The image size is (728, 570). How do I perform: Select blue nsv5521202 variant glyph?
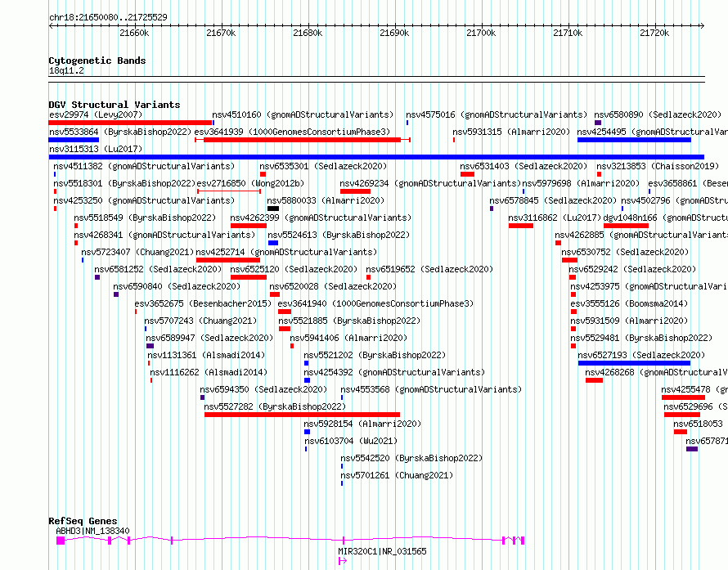pos(307,363)
